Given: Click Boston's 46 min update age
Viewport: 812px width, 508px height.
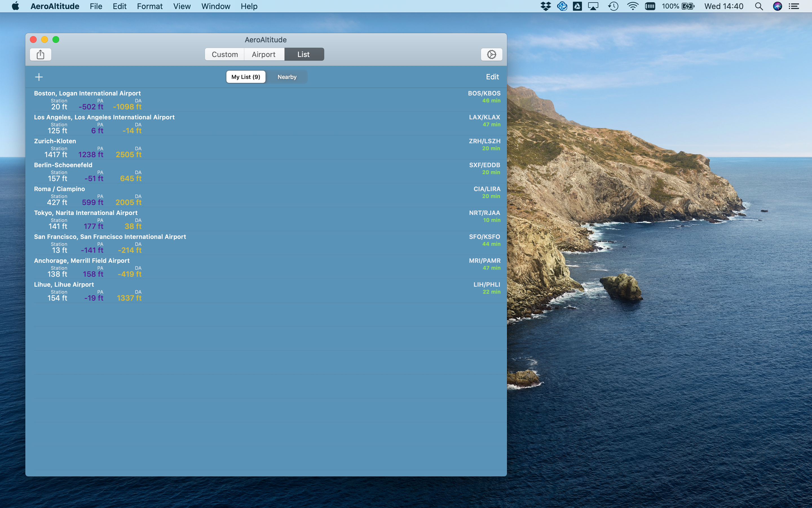Looking at the screenshot, I should 491,100.
